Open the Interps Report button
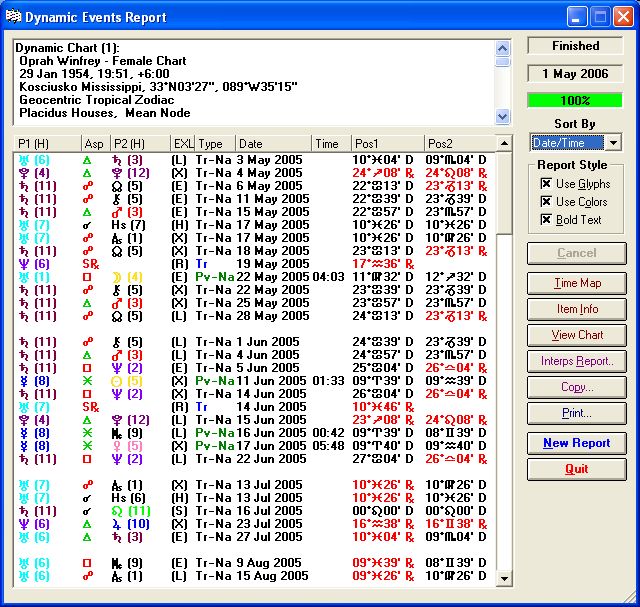This screenshot has width=640, height=607. (x=576, y=361)
